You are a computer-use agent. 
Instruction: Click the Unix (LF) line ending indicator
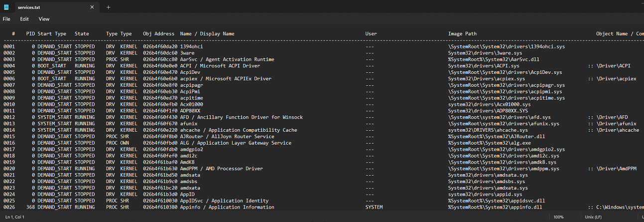[592, 217]
